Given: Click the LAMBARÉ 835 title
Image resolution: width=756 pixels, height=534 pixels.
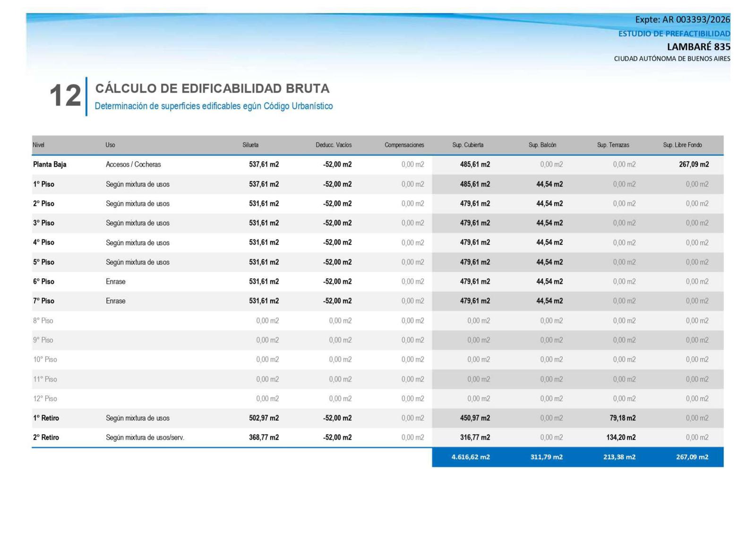Looking at the screenshot, I should click(698, 47).
